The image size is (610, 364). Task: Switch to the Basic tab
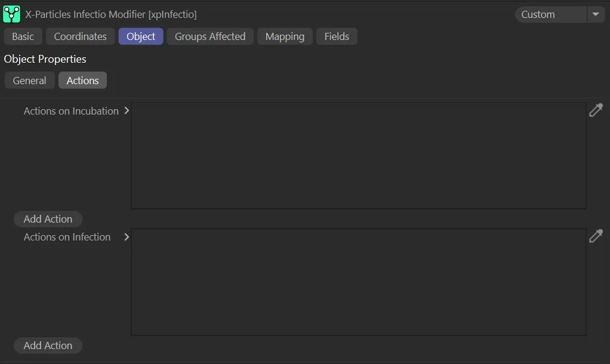(x=23, y=36)
